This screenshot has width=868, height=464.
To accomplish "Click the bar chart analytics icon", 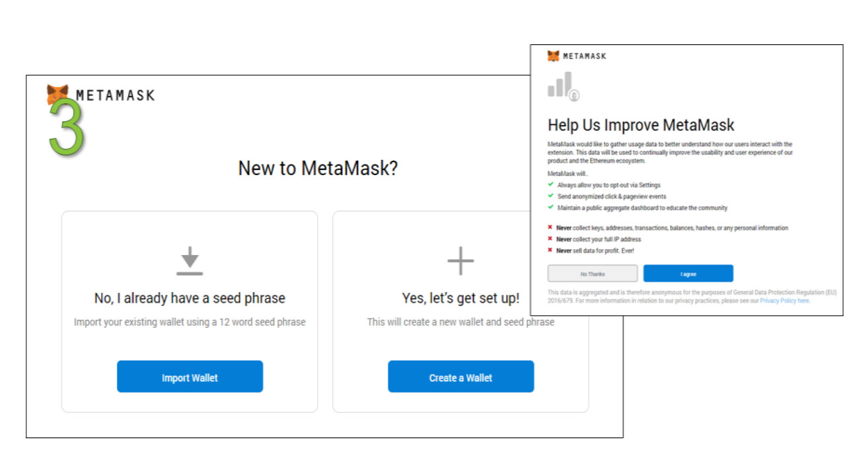I will pyautogui.click(x=561, y=87).
